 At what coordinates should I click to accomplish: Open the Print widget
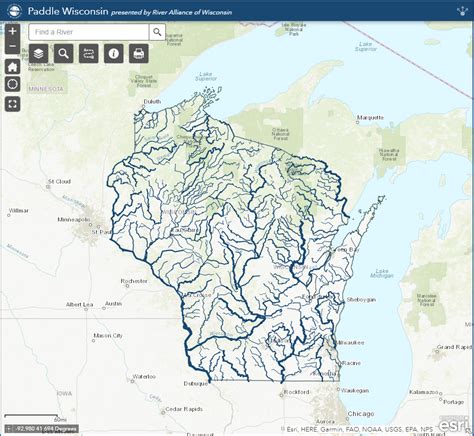pos(139,53)
